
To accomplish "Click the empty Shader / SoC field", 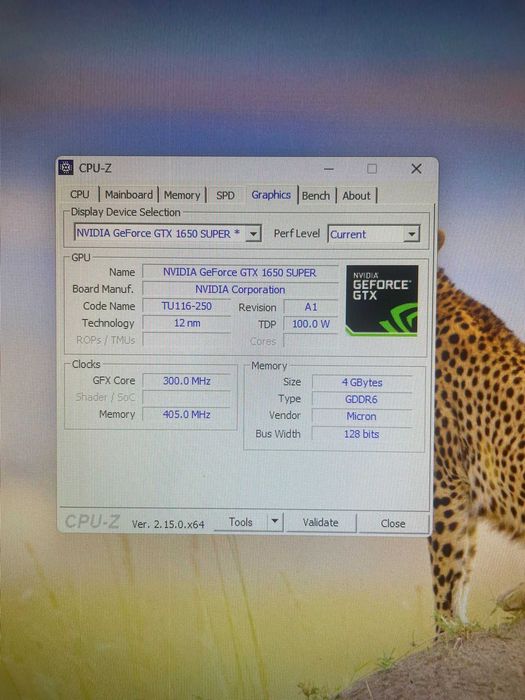I will click(187, 398).
